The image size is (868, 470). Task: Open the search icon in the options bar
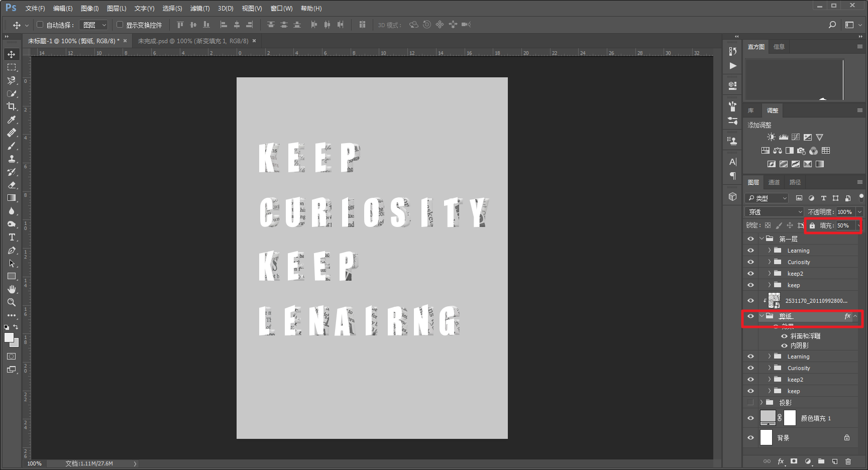tap(832, 25)
